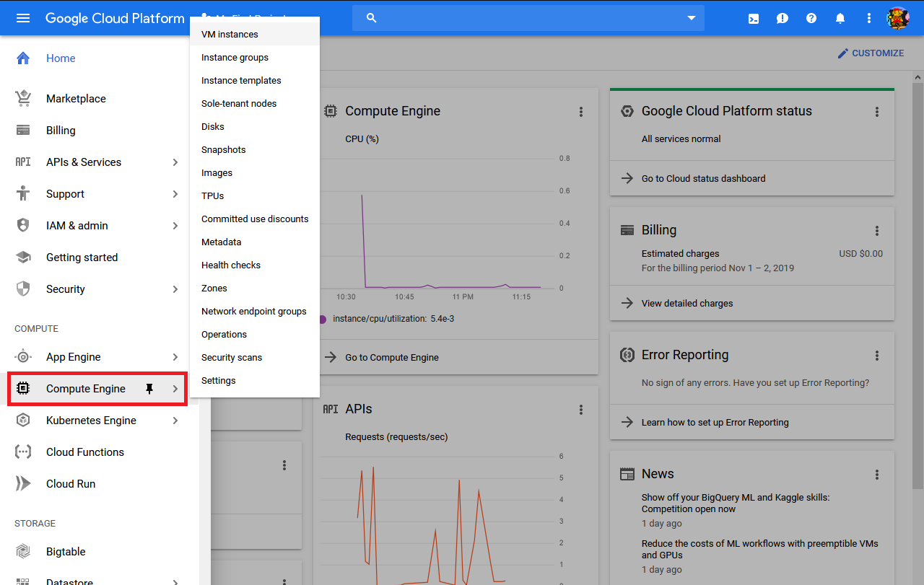Image resolution: width=924 pixels, height=585 pixels.
Task: Expand the Support submenu chevron
Action: click(175, 194)
